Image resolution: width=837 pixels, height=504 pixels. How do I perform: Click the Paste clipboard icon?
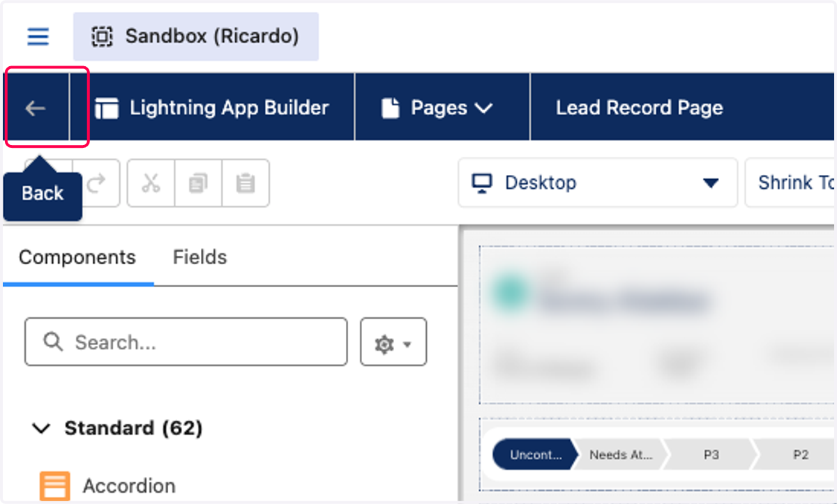coord(246,183)
